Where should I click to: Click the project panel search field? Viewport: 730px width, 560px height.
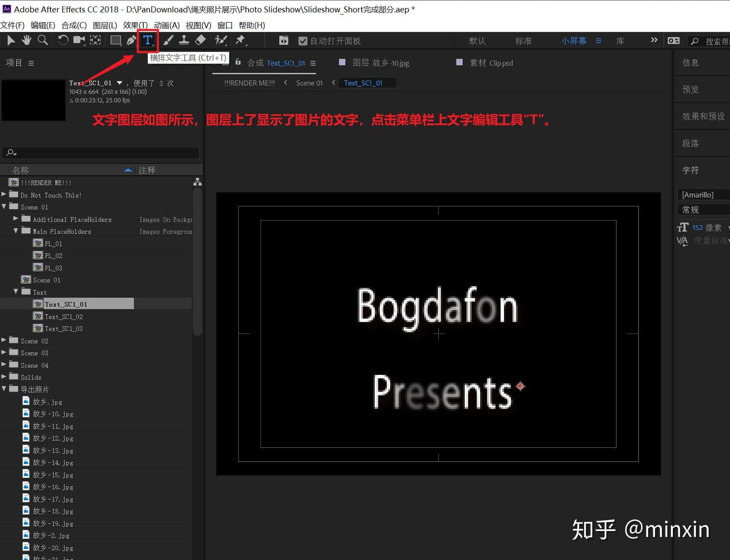100,152
